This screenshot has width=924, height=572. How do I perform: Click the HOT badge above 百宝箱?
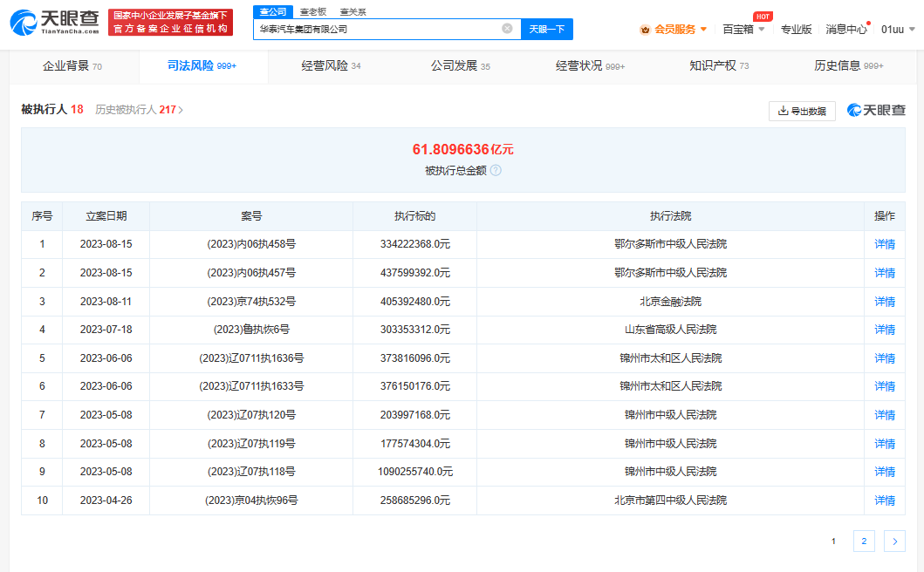click(x=763, y=17)
